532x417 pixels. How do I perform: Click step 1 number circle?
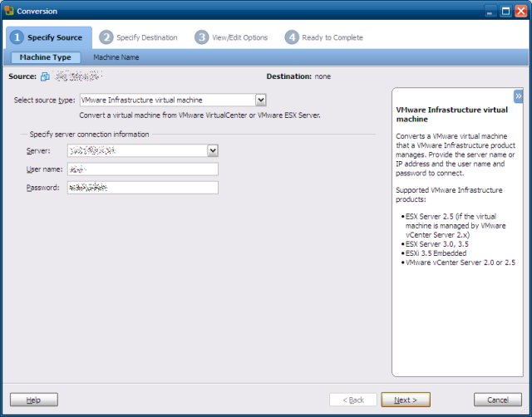tap(17, 37)
